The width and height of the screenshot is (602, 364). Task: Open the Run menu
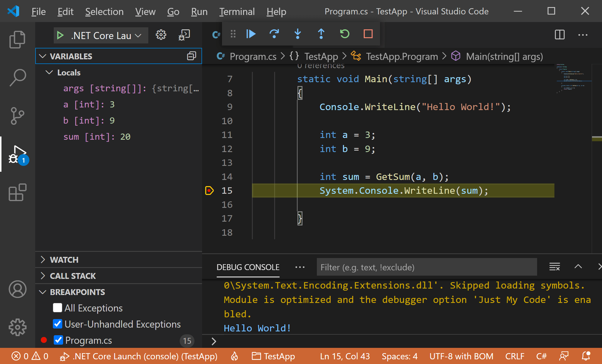tap(199, 11)
